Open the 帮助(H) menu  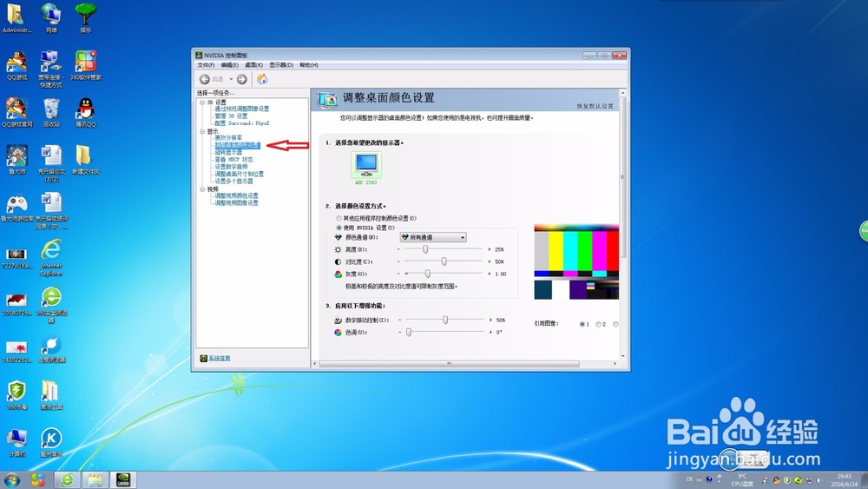(309, 65)
